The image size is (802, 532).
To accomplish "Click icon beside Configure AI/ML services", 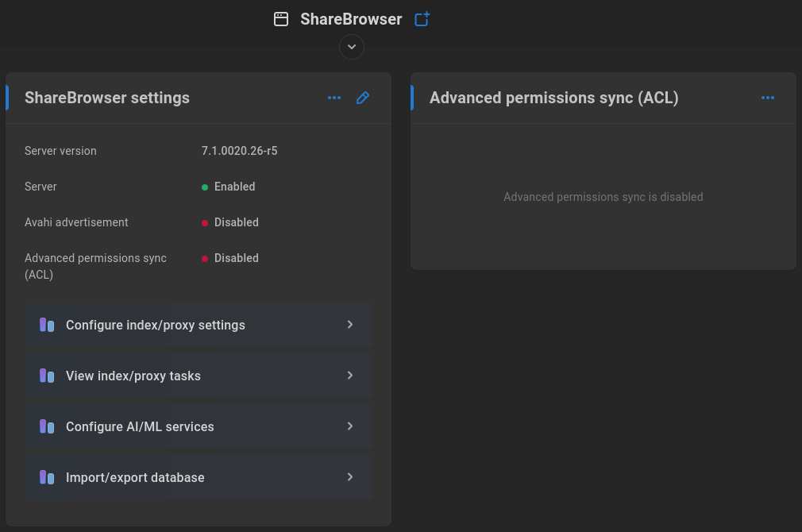I will tap(47, 426).
